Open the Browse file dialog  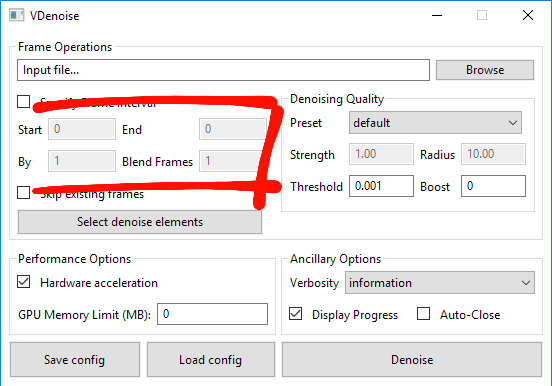point(485,70)
